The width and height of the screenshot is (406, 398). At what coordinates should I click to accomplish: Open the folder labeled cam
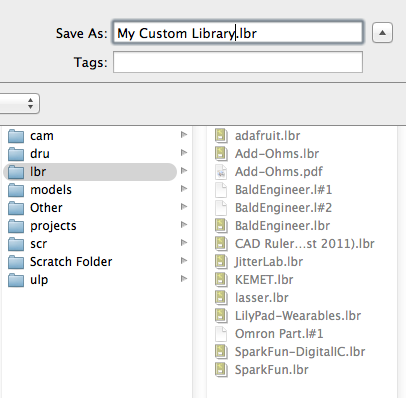[x=42, y=136]
